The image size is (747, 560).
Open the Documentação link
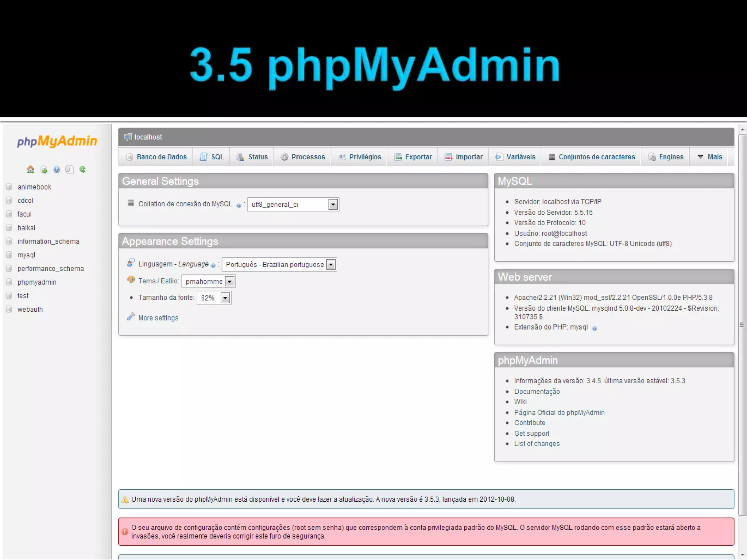pos(537,392)
